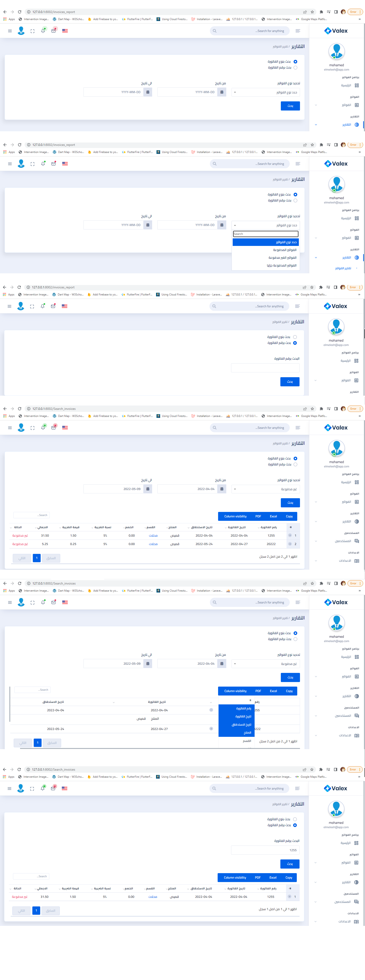Collapse 'التقارير' chevron in open-dropdown panel sidebar
Viewport: 365px width, 980px height.
(316, 258)
